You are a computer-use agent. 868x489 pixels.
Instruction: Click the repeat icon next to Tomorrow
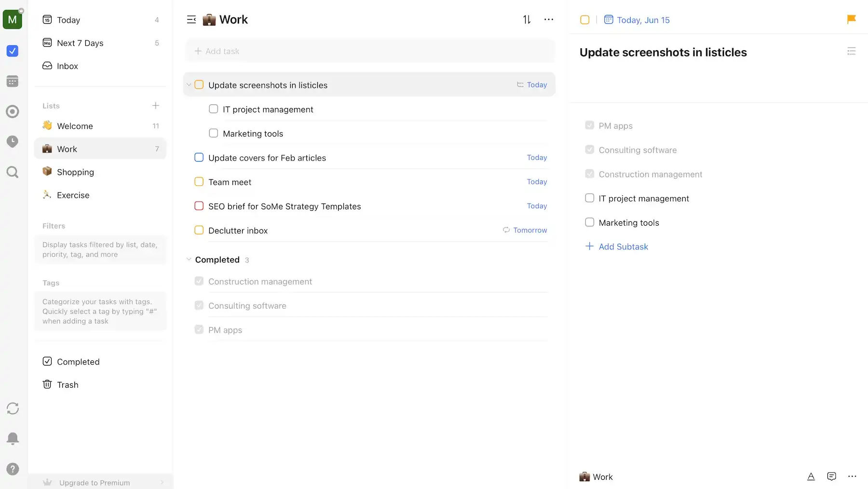506,230
